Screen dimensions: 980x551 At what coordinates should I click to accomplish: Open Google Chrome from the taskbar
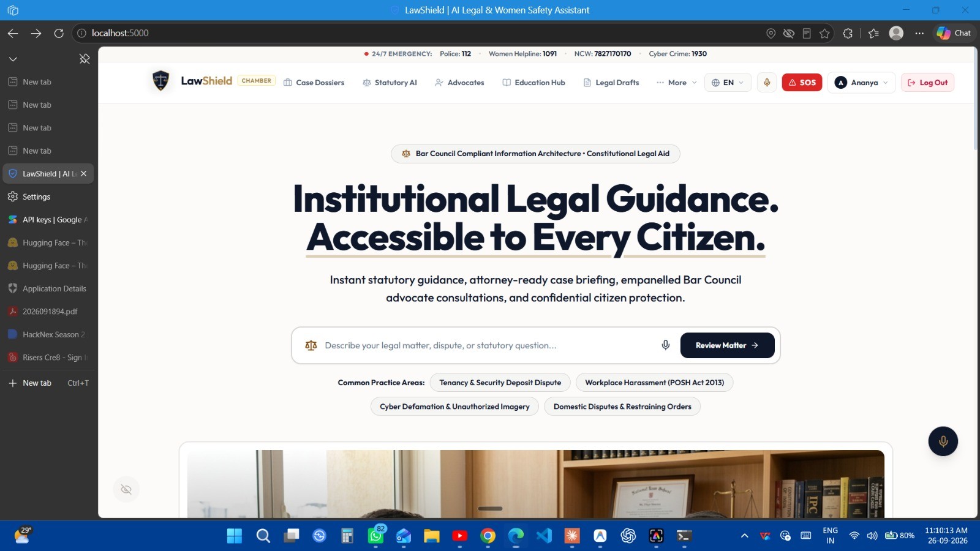(x=488, y=536)
